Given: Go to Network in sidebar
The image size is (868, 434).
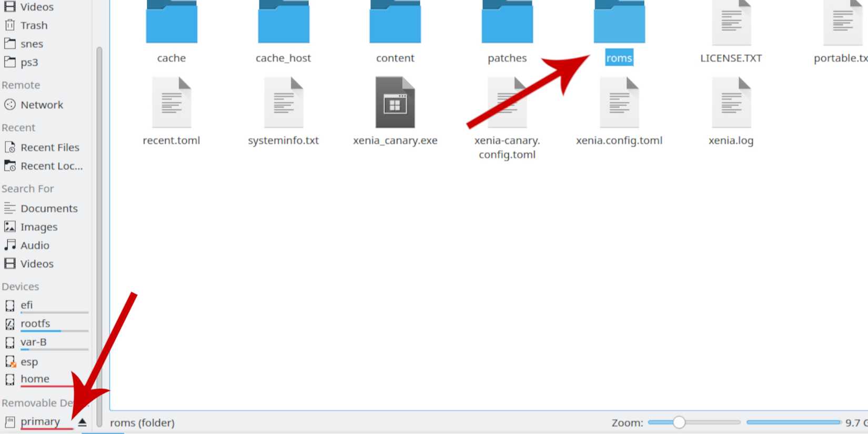Looking at the screenshot, I should click(42, 105).
